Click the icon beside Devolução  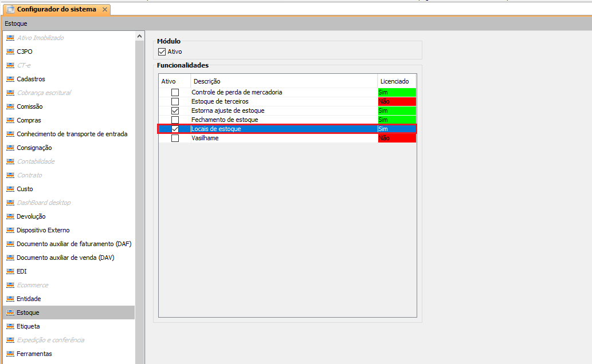(10, 216)
